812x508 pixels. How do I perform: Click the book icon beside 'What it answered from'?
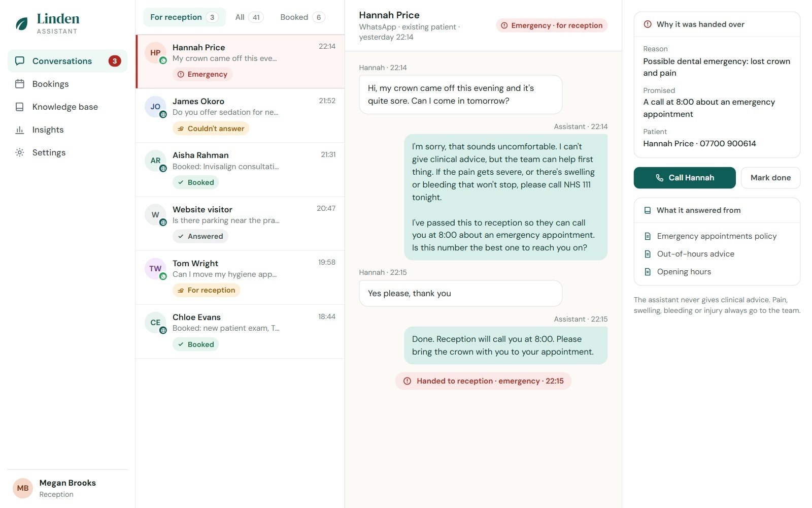tap(648, 210)
